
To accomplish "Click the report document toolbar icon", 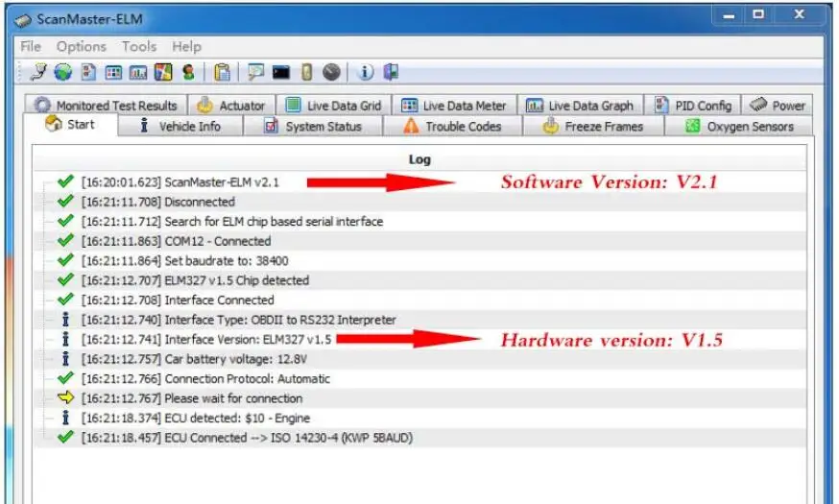I will (88, 72).
